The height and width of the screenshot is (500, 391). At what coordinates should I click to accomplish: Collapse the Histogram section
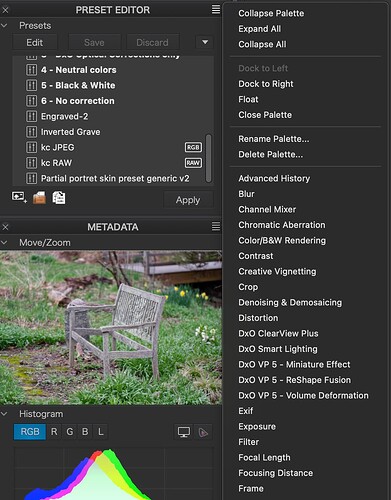coord(4,414)
